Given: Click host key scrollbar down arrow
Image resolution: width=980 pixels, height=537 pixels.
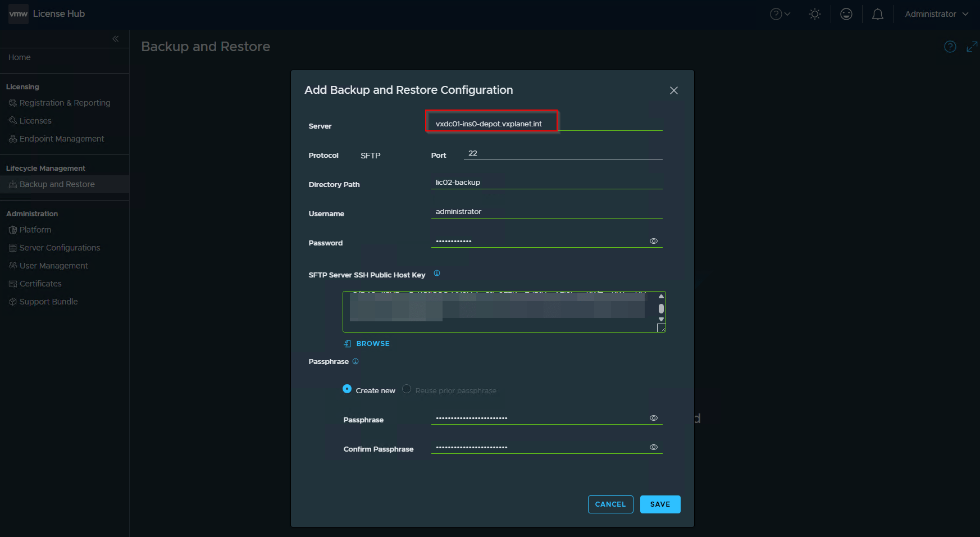Looking at the screenshot, I should tap(661, 319).
